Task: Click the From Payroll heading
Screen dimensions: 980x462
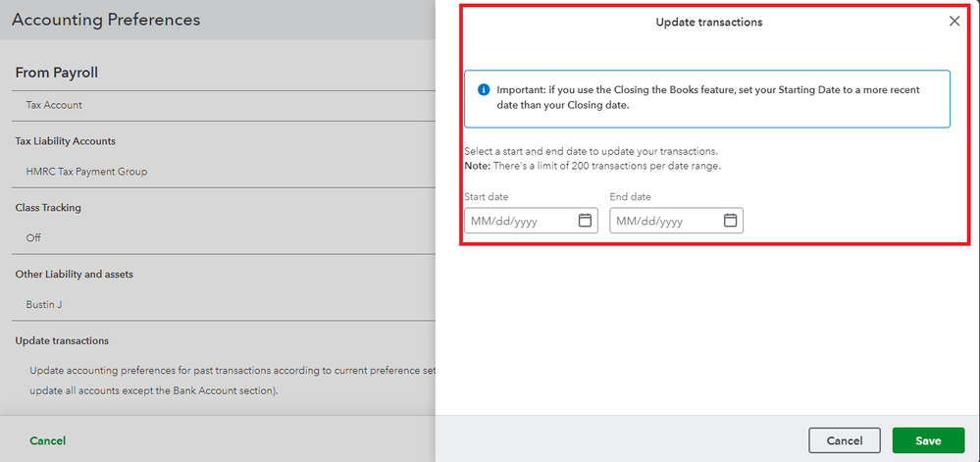Action: point(56,73)
